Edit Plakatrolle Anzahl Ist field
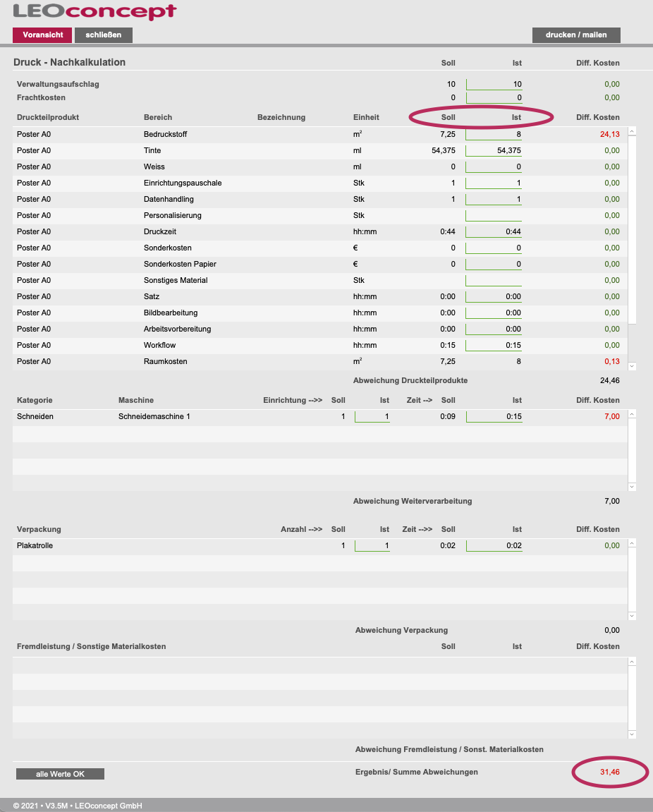Viewport: 653px width, 812px height. tap(372, 545)
